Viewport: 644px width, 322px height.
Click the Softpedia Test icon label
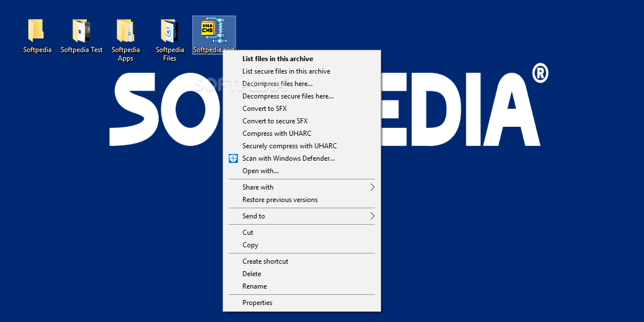click(82, 50)
